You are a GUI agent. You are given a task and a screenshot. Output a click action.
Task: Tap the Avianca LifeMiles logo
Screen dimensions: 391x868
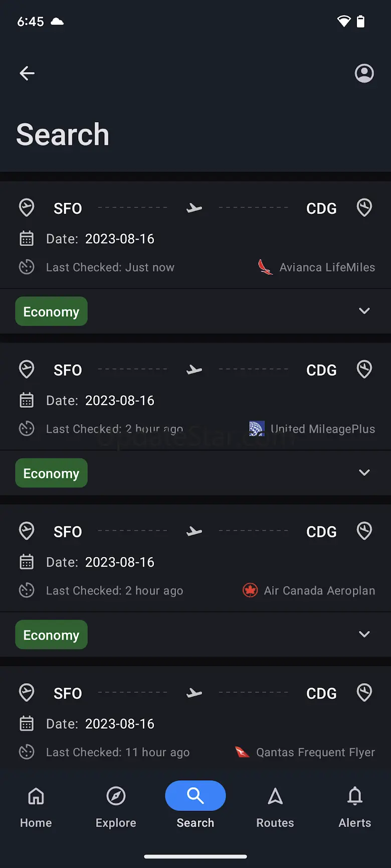point(265,267)
